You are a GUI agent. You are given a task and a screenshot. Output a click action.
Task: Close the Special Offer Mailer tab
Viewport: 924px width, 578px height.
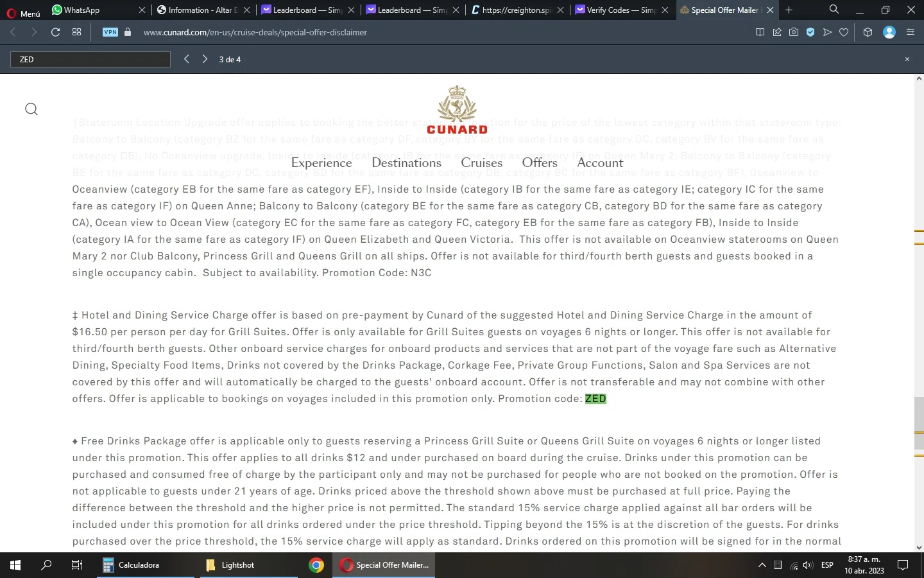point(770,10)
